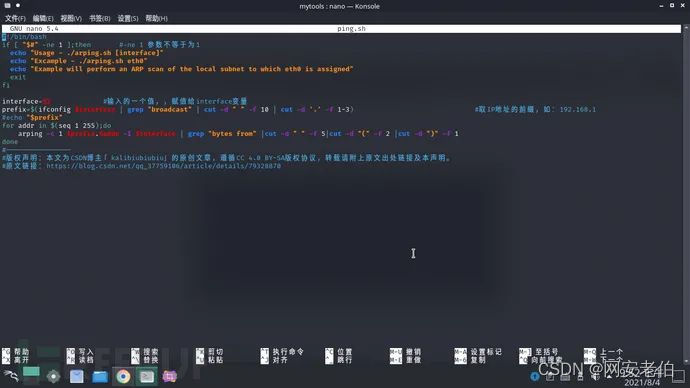The image size is (690, 388).
Task: Open the purple screenshot tool icon
Action: pos(169,377)
